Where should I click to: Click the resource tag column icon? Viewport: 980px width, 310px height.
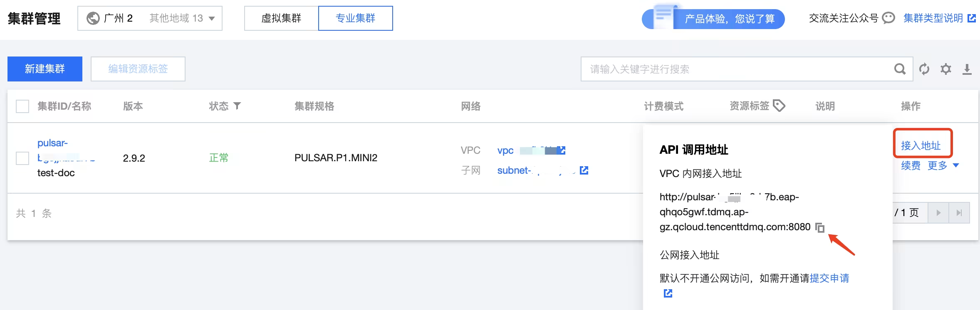(779, 106)
